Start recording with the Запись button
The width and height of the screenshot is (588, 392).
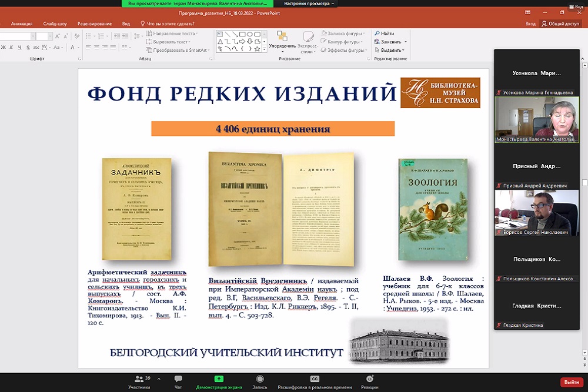(x=260, y=380)
